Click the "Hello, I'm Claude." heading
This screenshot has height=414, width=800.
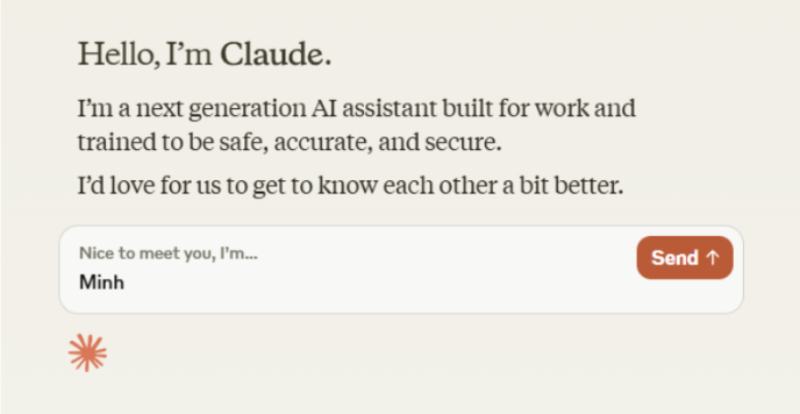tap(204, 56)
